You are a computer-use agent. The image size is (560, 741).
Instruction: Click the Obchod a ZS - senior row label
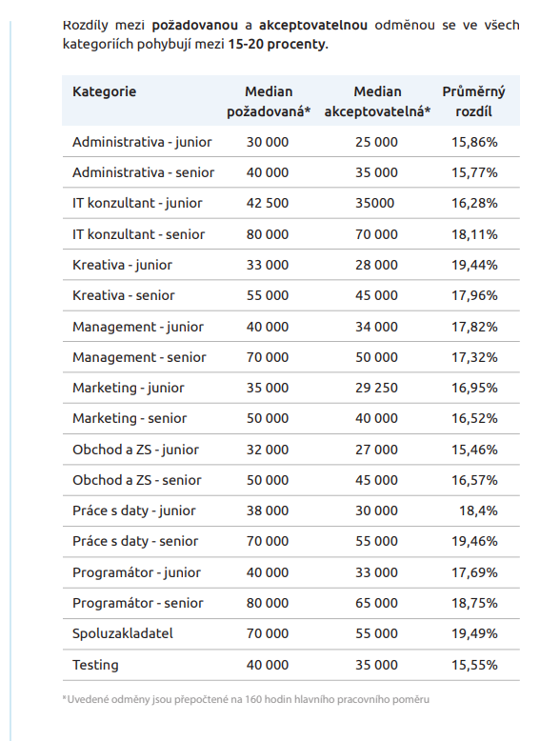[136, 480]
